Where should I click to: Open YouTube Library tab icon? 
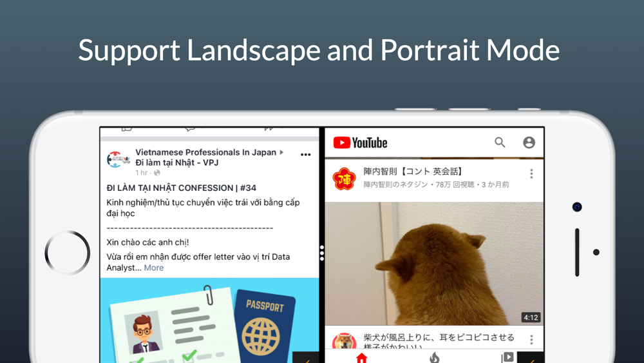click(507, 357)
